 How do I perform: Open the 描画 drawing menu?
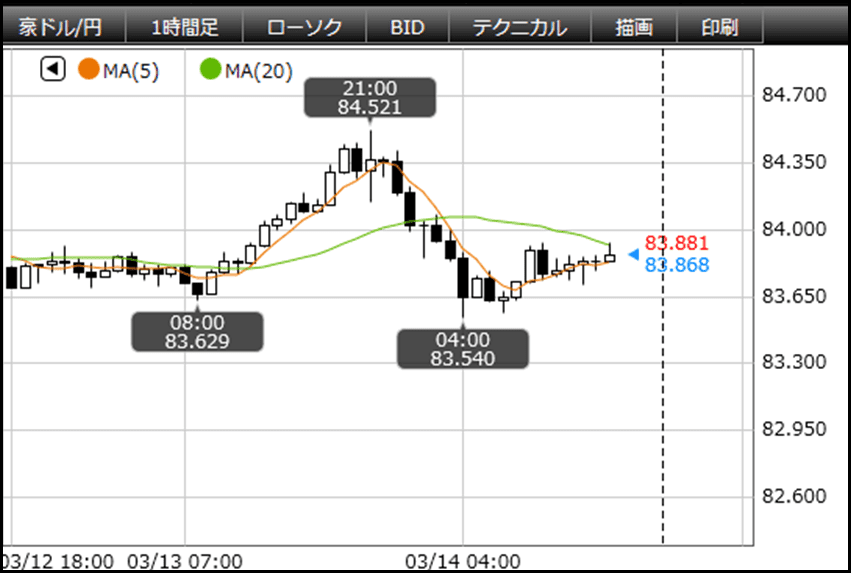tap(634, 27)
